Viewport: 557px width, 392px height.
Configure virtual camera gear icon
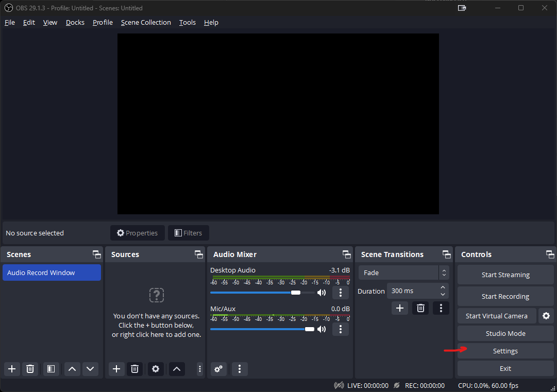pos(546,316)
